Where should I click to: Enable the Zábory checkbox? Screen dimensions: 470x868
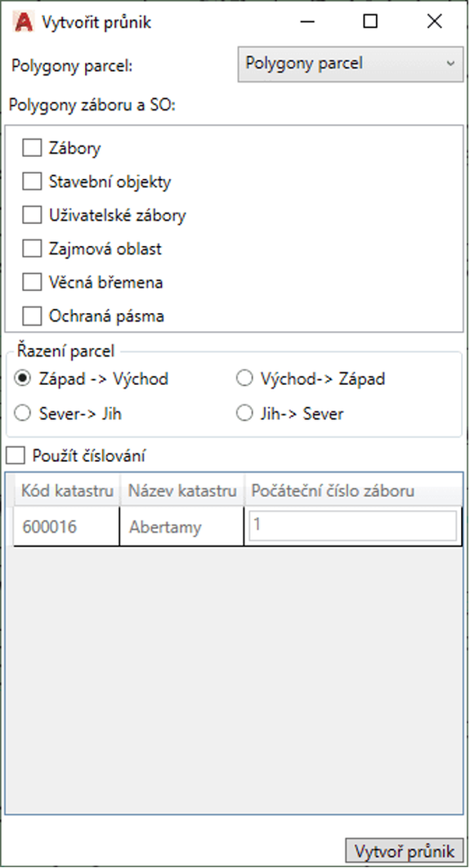coord(32,148)
